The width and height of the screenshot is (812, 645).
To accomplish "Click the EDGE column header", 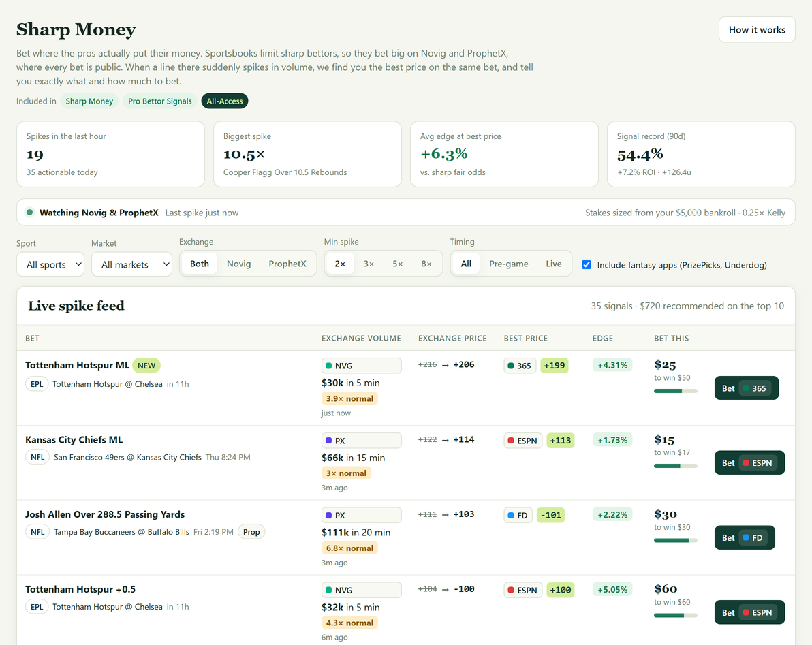I will coord(603,338).
